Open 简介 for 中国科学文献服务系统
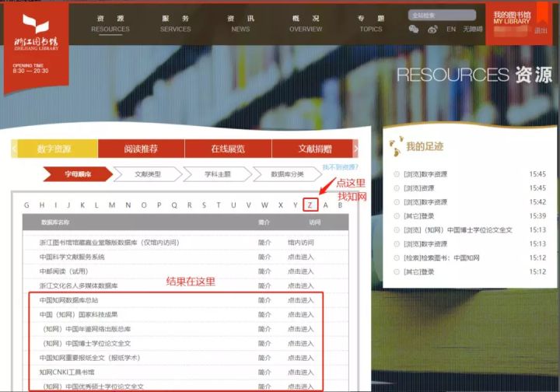The image size is (560, 392). tap(264, 257)
